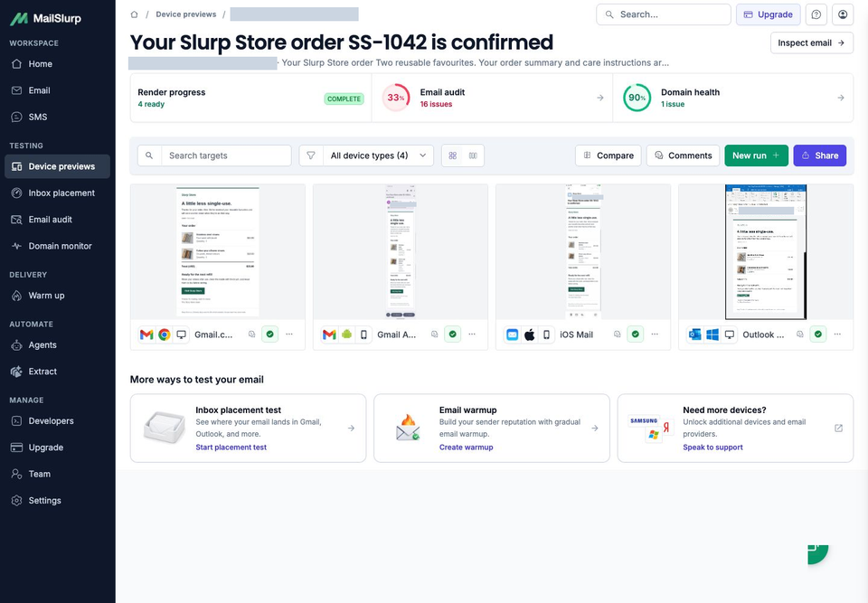Open the Email audit 33% card
This screenshot has width=868, height=603.
click(x=492, y=98)
